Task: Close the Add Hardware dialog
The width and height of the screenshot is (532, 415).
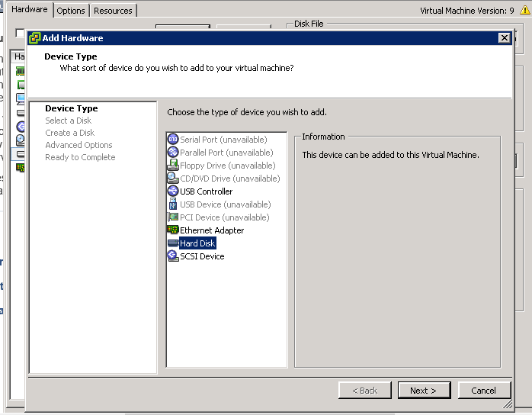Action: pyautogui.click(x=505, y=37)
